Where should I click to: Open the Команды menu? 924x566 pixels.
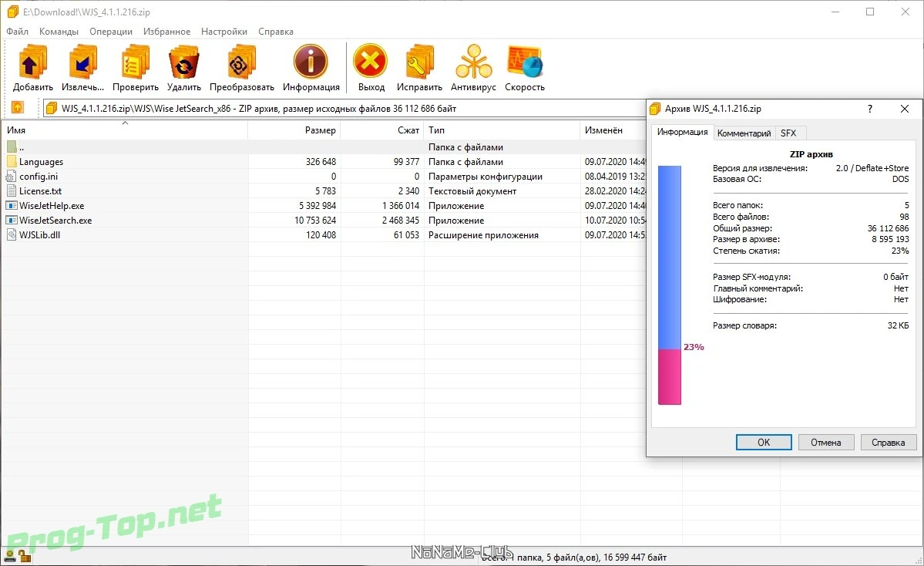59,32
